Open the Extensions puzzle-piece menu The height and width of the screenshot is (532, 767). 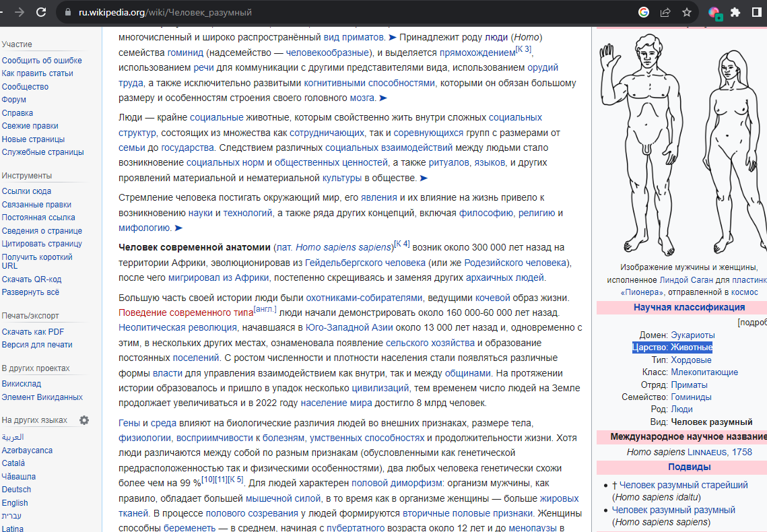[735, 12]
